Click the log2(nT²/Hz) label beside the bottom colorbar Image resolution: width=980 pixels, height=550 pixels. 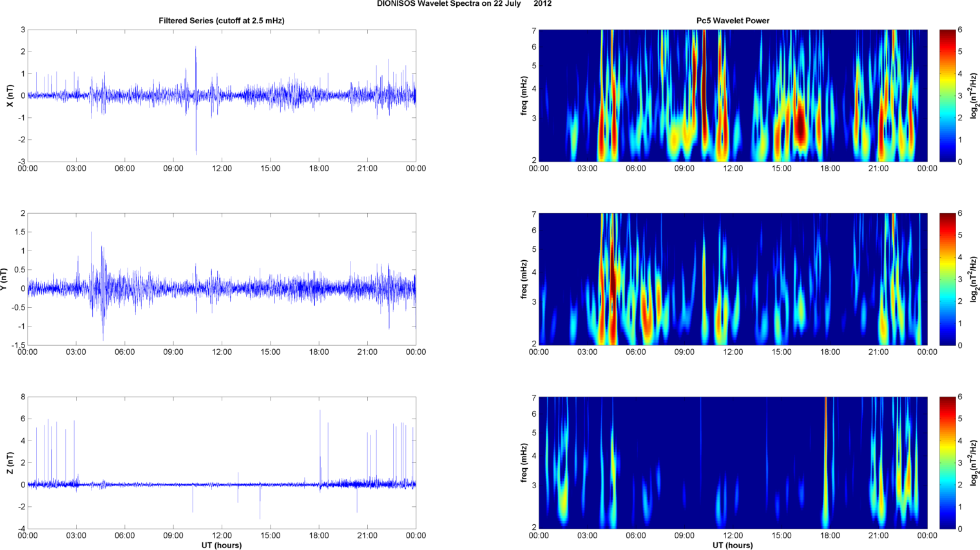[974, 462]
